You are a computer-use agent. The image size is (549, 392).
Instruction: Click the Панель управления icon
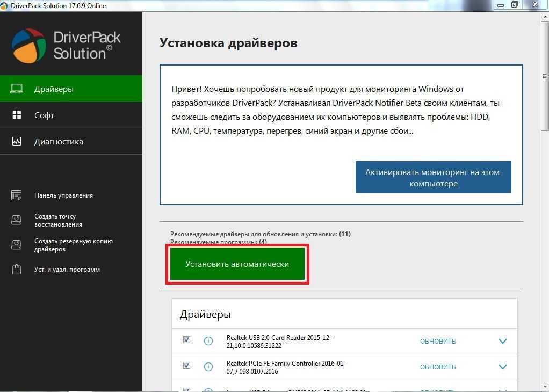coord(16,195)
